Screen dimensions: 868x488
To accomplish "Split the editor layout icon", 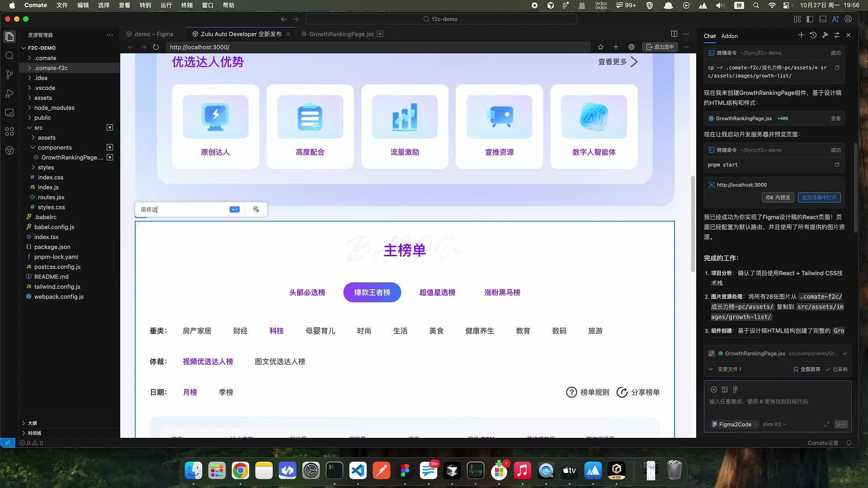I will pyautogui.click(x=674, y=34).
